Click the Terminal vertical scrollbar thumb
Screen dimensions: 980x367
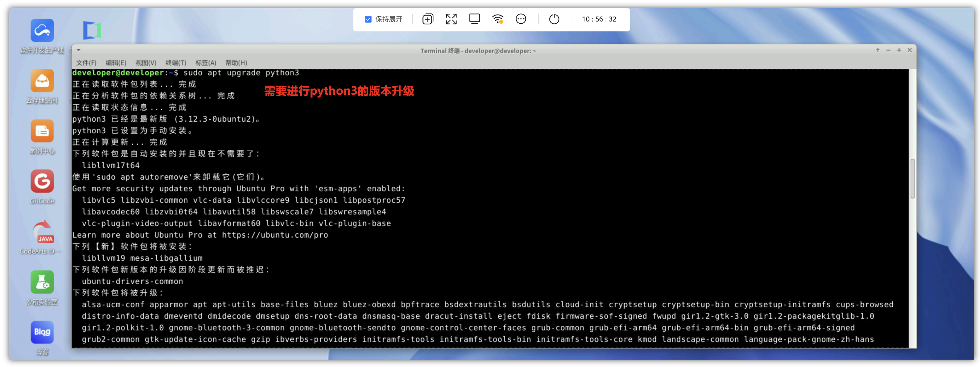click(912, 179)
